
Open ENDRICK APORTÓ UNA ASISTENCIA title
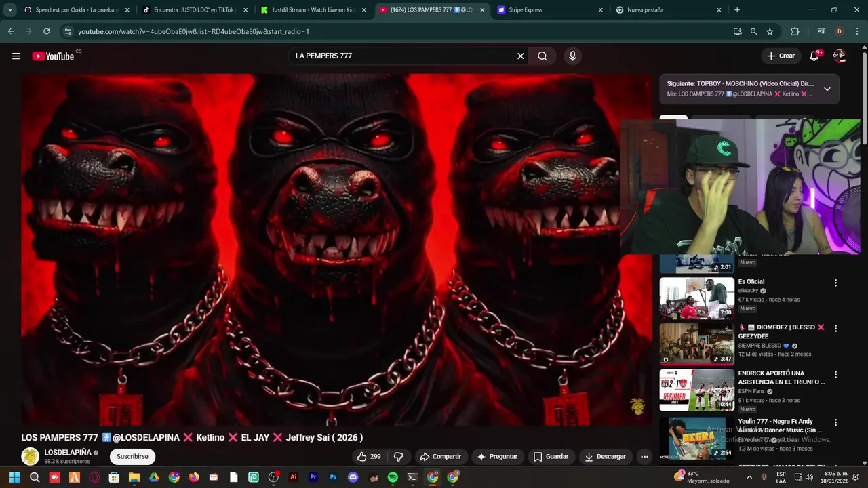coord(781,378)
